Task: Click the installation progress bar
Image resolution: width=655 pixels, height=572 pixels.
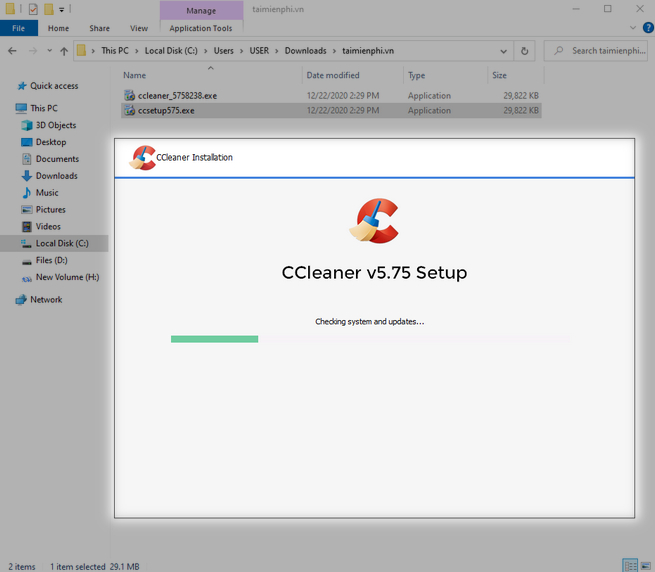Action: (x=370, y=339)
